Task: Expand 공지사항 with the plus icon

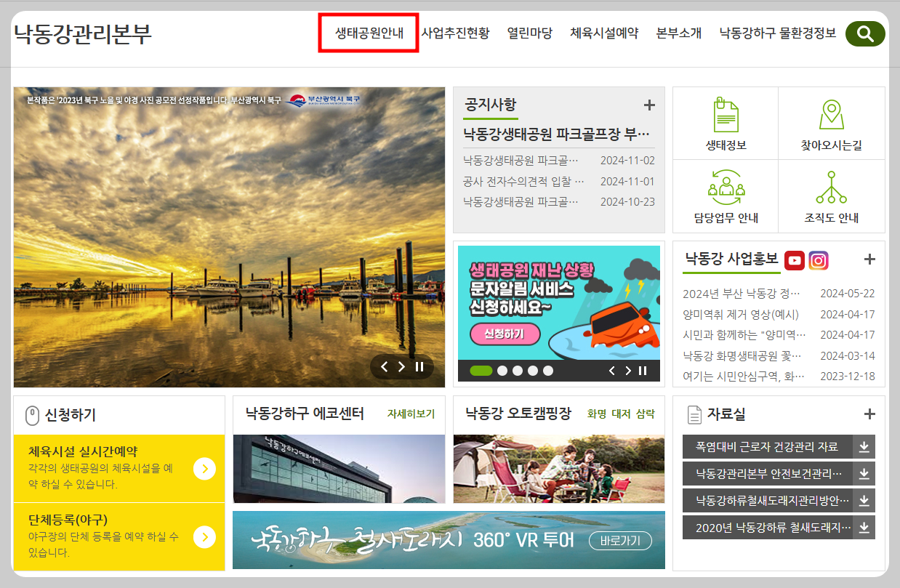Action: (x=649, y=105)
